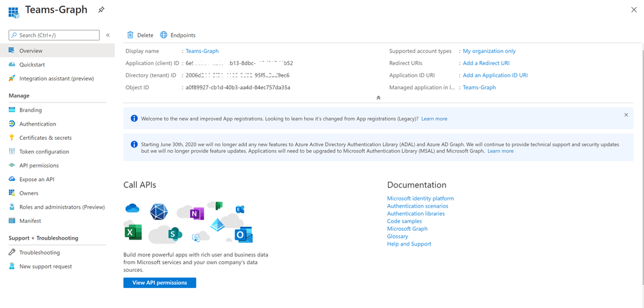Open the Microsoft Graph documentation link
Viewport: 644px width, 308px height.
407,229
